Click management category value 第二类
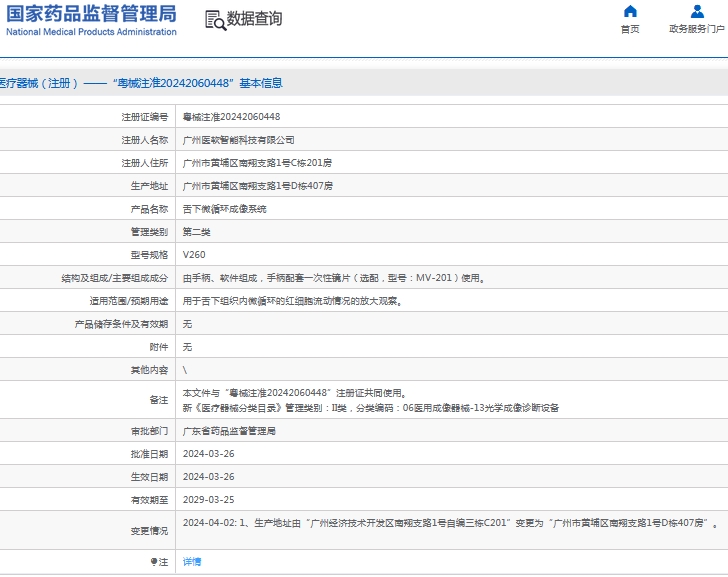This screenshot has width=728, height=577. [196, 232]
